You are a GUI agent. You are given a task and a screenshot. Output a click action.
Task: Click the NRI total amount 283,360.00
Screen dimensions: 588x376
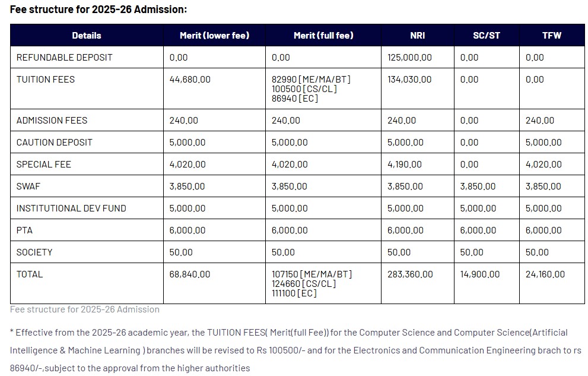tap(410, 274)
